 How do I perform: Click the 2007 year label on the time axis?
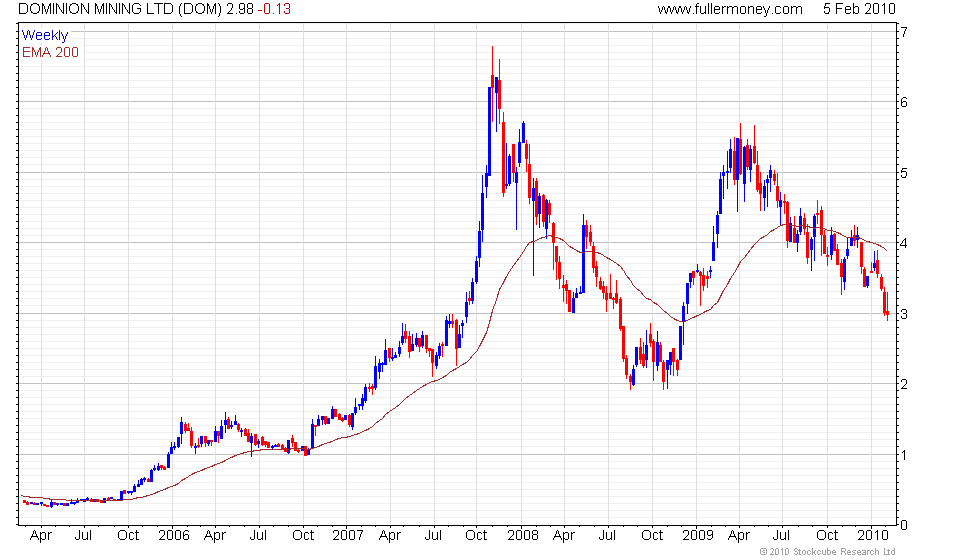tap(348, 536)
